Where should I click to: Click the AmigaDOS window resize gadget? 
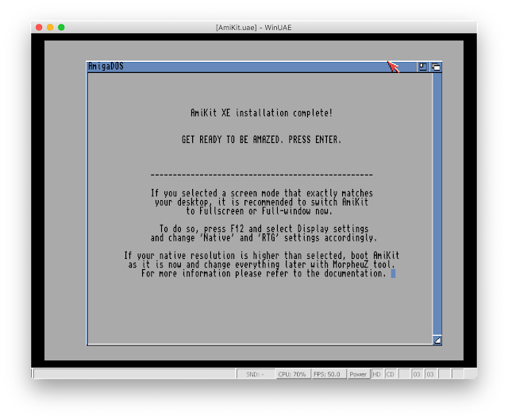point(437,340)
